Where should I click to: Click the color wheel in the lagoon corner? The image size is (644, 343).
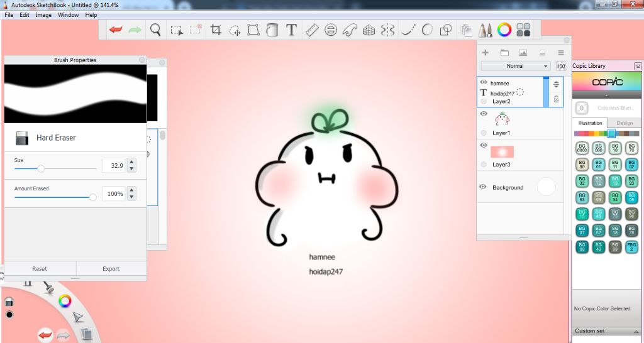click(65, 301)
